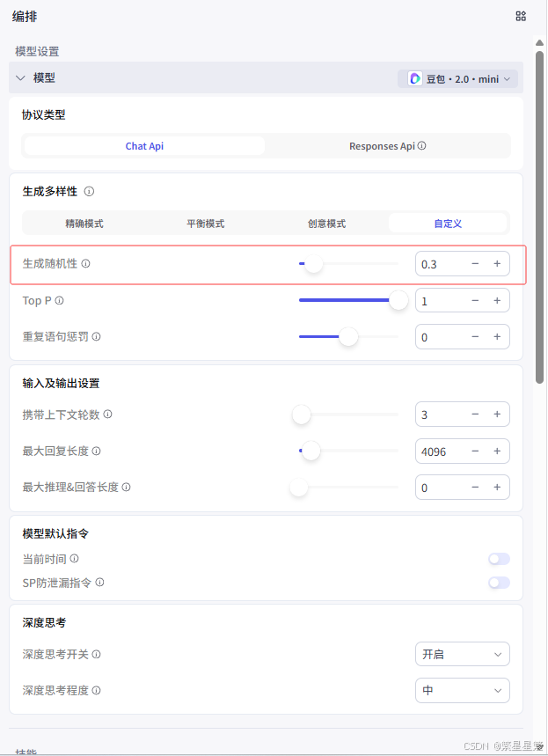The height and width of the screenshot is (756, 548).
Task: Show info for 生成多样性
Action: click(x=89, y=191)
